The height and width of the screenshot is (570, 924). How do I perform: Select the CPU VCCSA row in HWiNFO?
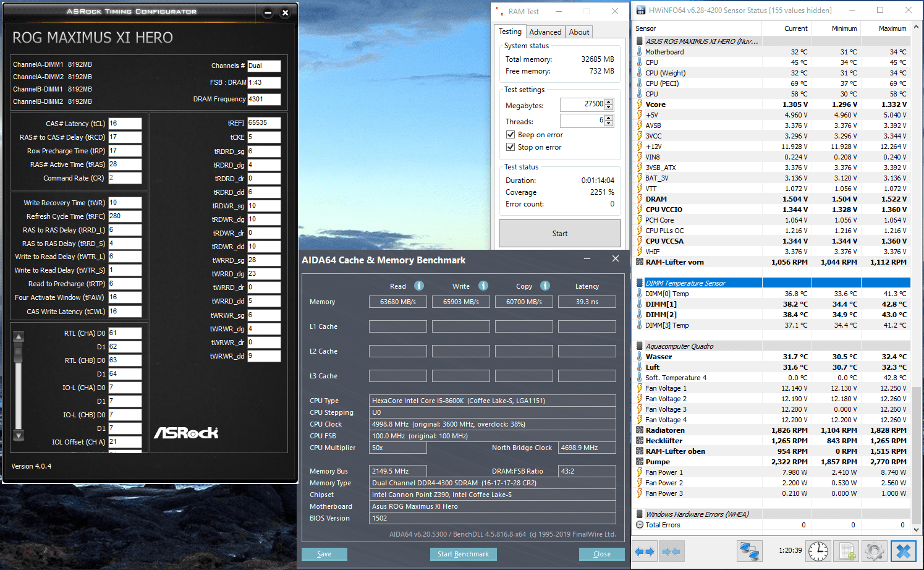click(x=772, y=241)
